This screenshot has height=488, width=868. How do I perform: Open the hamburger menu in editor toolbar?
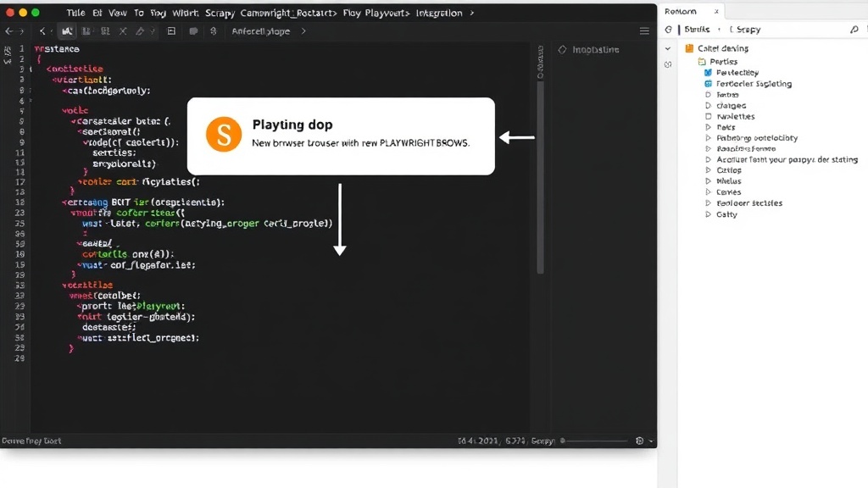point(644,31)
